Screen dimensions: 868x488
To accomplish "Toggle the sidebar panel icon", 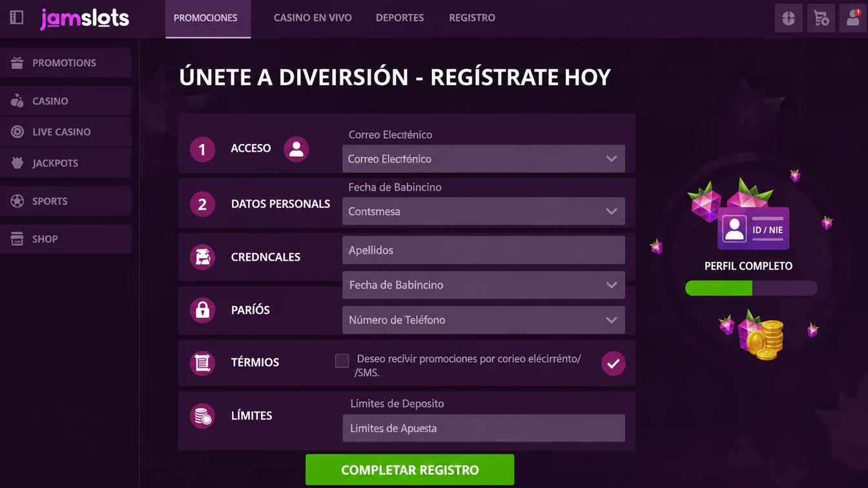I will 17,17.
